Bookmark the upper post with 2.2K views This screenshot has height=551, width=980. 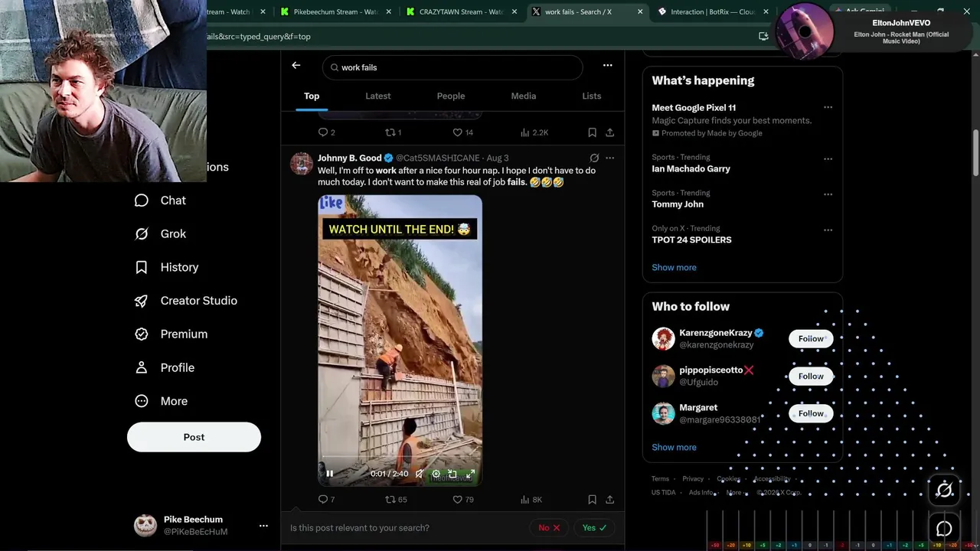coord(592,132)
